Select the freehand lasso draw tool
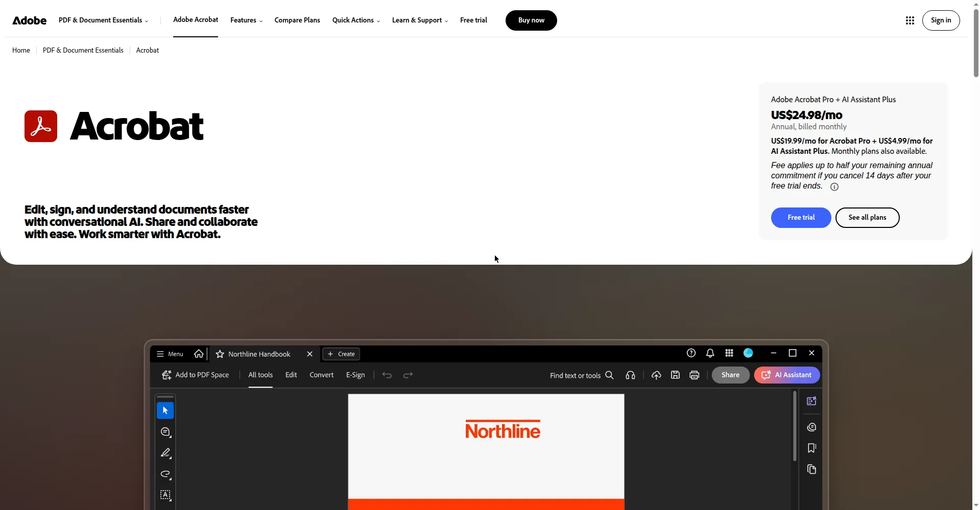Image resolution: width=980 pixels, height=510 pixels. click(165, 474)
